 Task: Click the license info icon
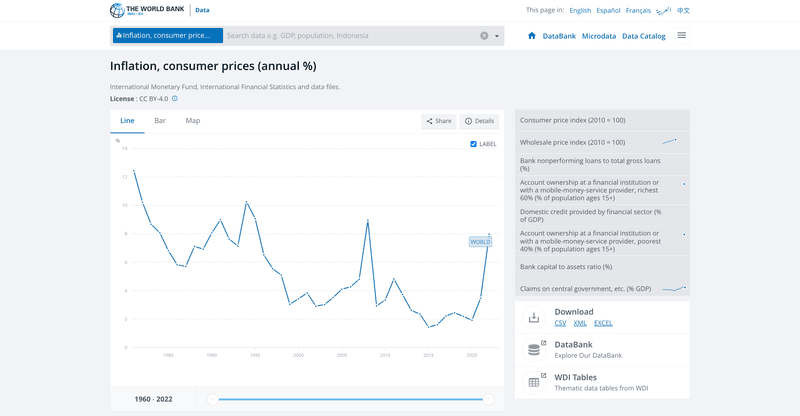[175, 99]
